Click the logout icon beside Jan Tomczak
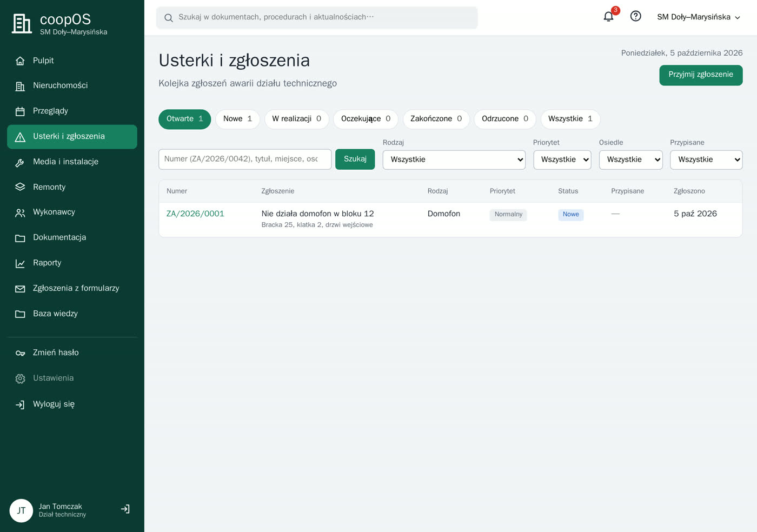The image size is (757, 532). coord(125,509)
